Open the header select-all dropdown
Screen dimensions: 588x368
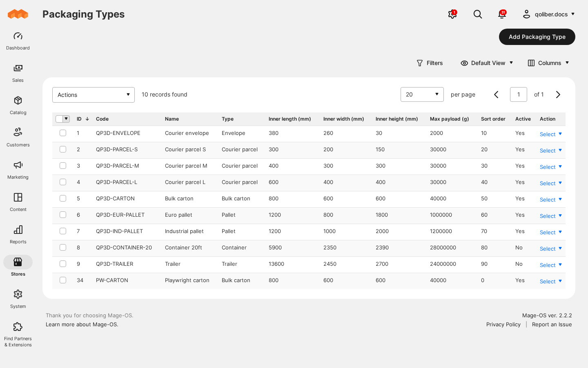click(x=66, y=119)
